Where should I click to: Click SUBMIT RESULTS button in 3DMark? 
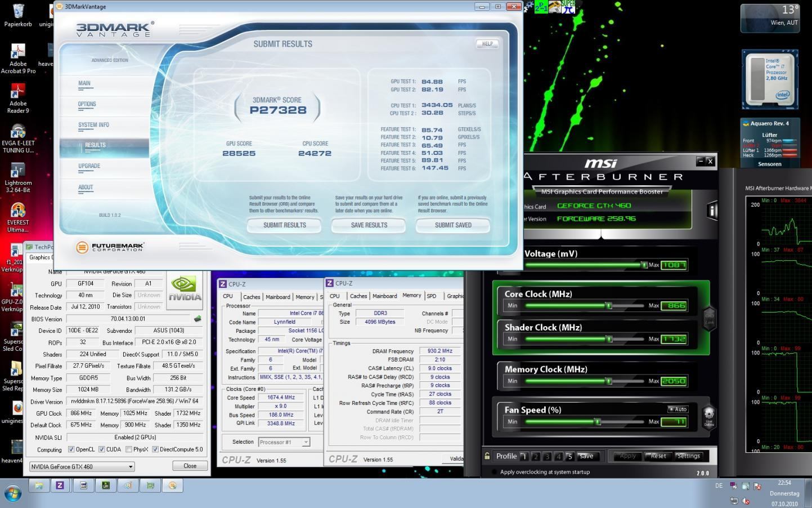pyautogui.click(x=285, y=225)
